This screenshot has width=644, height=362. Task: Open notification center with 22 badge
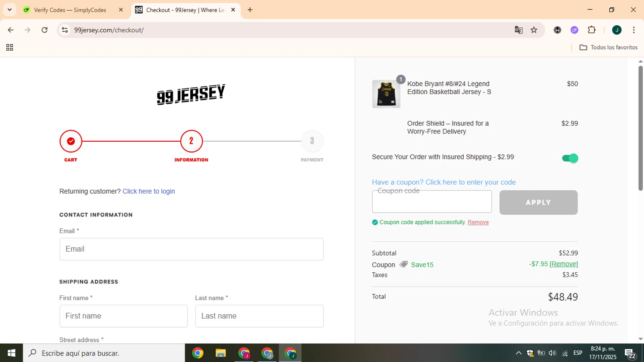[630, 354]
